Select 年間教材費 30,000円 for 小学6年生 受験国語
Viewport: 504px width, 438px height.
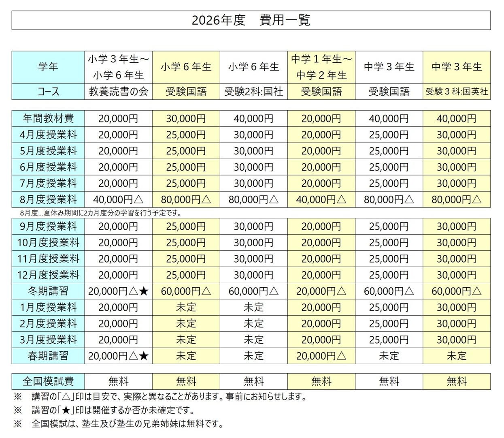pyautogui.click(x=186, y=119)
